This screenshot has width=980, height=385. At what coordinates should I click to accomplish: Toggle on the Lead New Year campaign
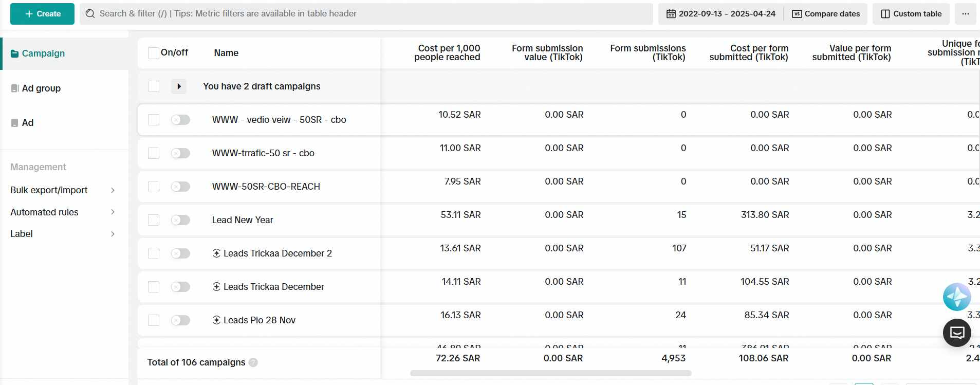tap(180, 220)
